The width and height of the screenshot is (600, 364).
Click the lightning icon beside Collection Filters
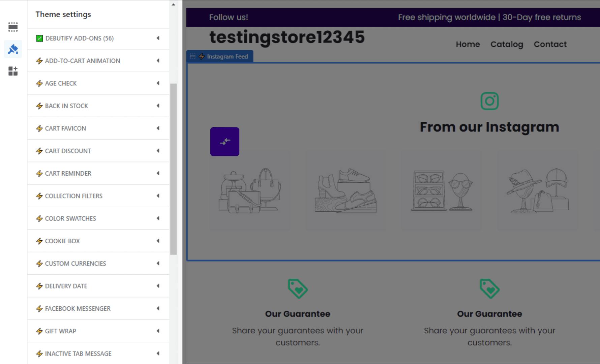(39, 196)
